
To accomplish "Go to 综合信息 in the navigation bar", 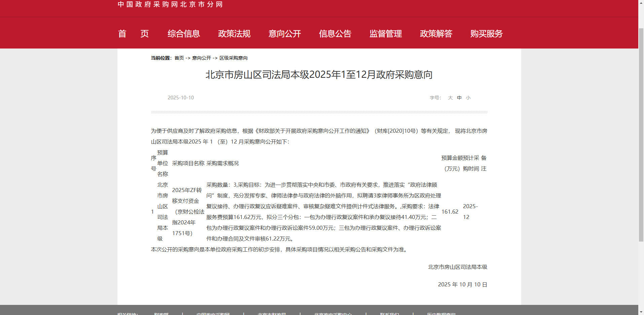I will [184, 34].
